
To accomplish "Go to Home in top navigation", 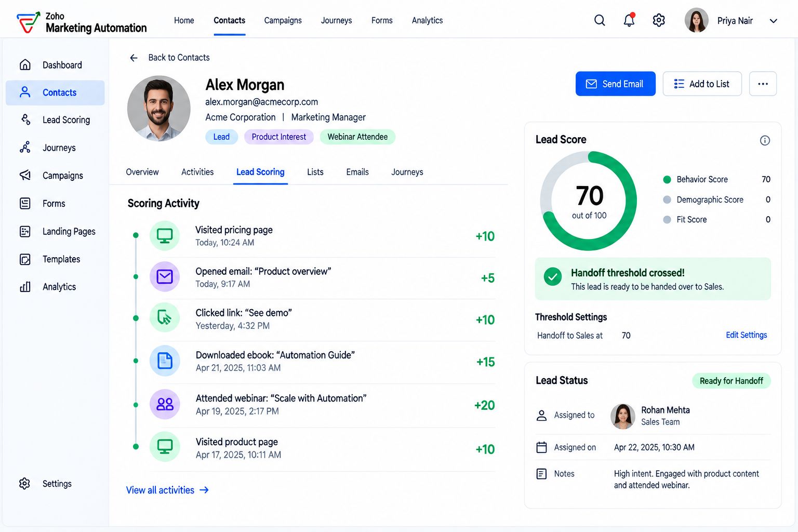I will (184, 20).
